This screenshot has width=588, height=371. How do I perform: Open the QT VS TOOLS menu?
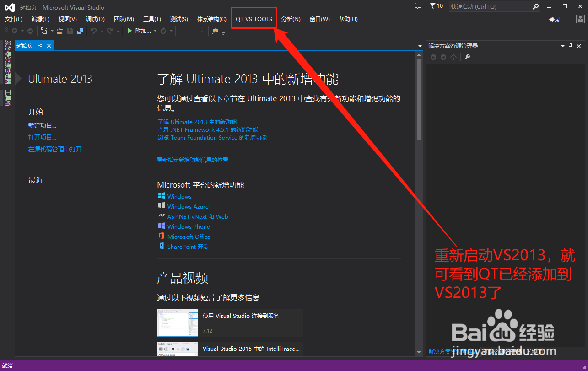pos(254,18)
